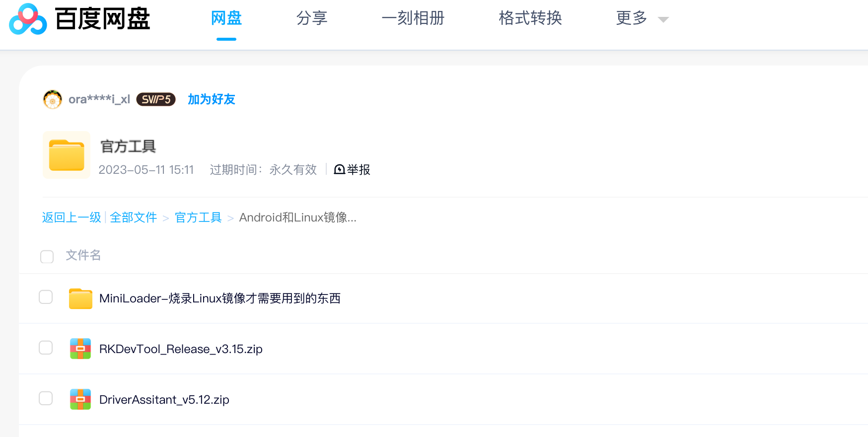This screenshot has width=868, height=437.
Task: Click the 文件名 column header
Action: 83,255
